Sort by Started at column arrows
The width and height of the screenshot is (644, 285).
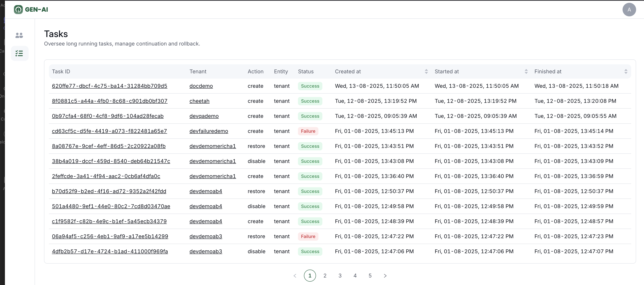click(x=526, y=71)
